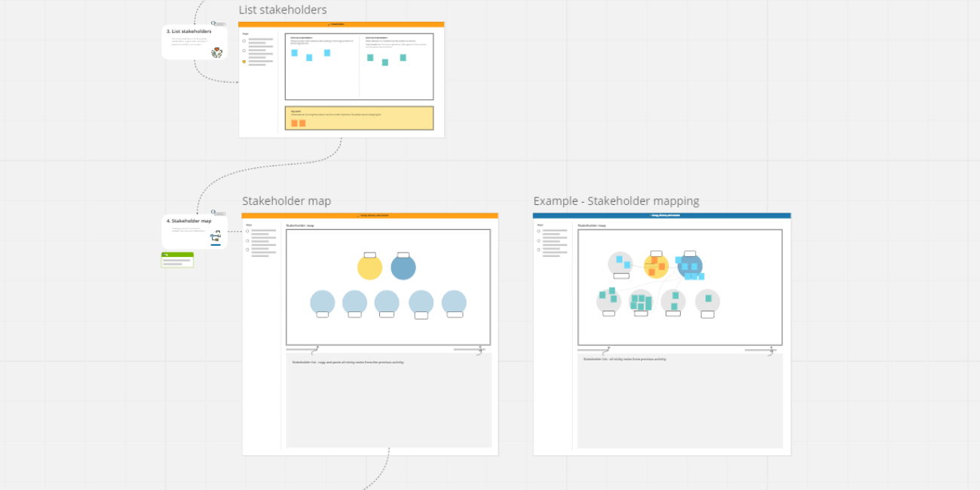Select the yellow circle in Stakeholder map
980x490 pixels.
coord(369,268)
